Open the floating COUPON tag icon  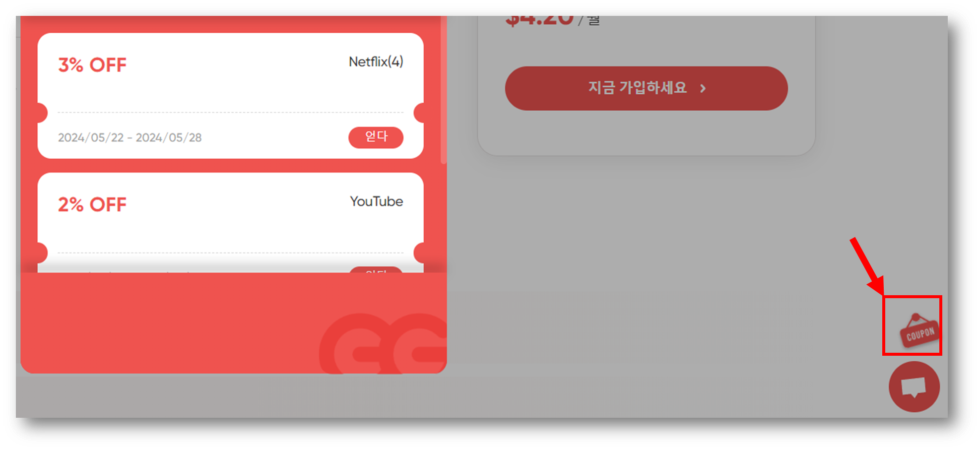point(919,331)
